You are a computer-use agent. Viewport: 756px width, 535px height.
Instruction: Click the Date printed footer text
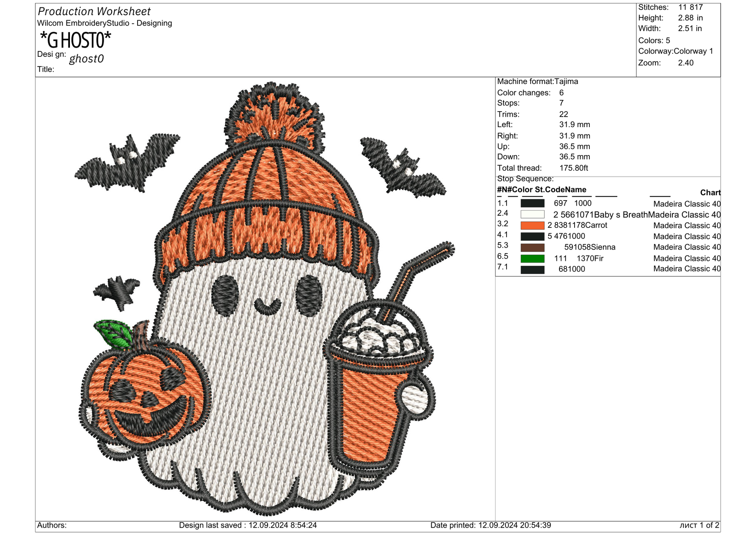coord(490,525)
